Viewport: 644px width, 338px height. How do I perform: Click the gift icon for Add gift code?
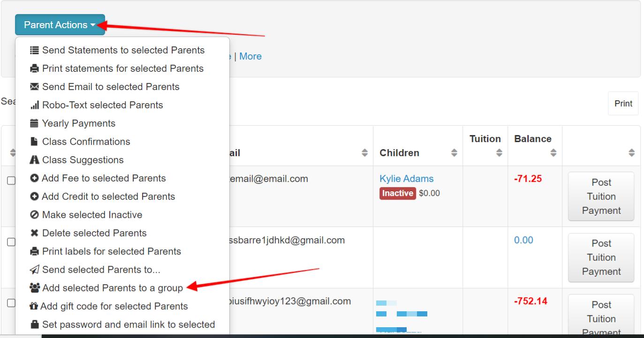point(34,307)
